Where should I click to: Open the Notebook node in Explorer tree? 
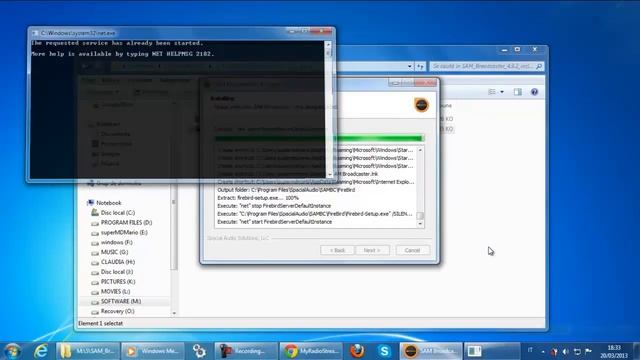(109, 203)
